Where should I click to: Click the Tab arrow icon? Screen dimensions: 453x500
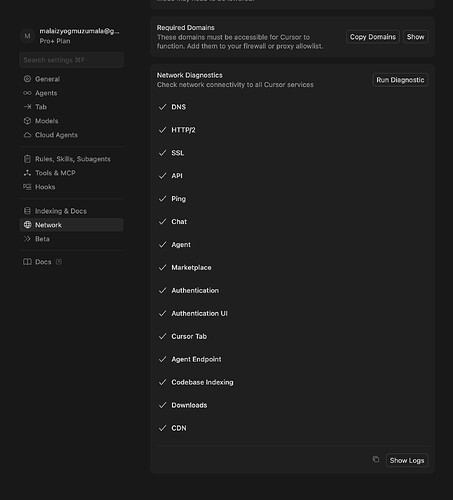pyautogui.click(x=27, y=107)
